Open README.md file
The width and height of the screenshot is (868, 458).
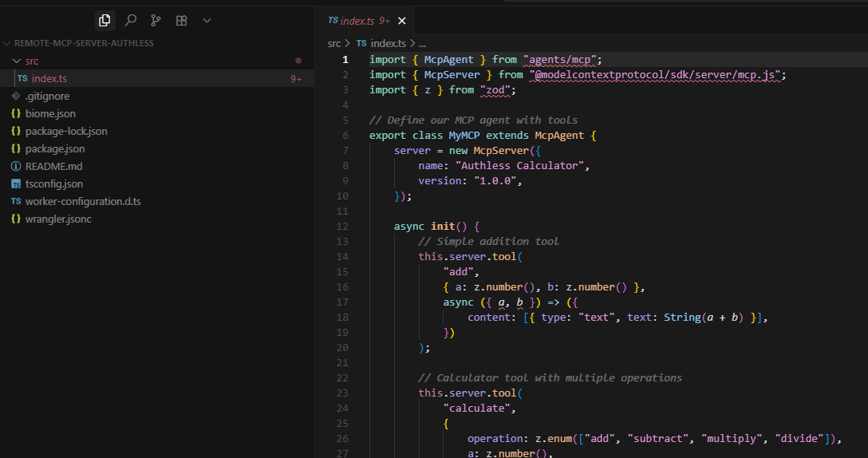[x=53, y=166]
